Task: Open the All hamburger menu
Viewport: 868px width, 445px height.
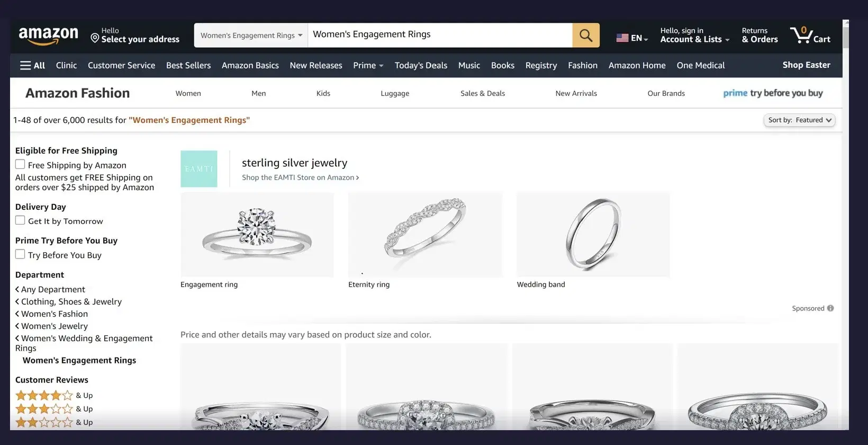Action: point(32,66)
